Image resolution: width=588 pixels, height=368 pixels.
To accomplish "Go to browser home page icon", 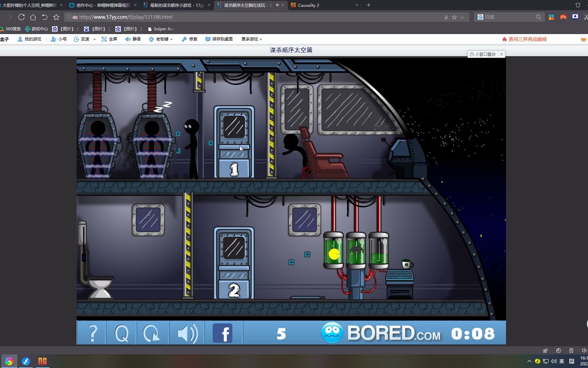I will 33,17.
